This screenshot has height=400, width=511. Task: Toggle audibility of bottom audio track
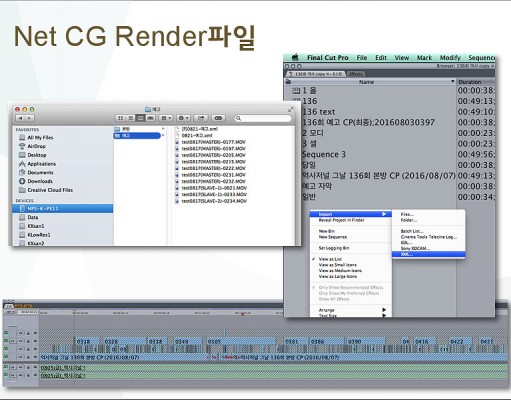(6, 375)
